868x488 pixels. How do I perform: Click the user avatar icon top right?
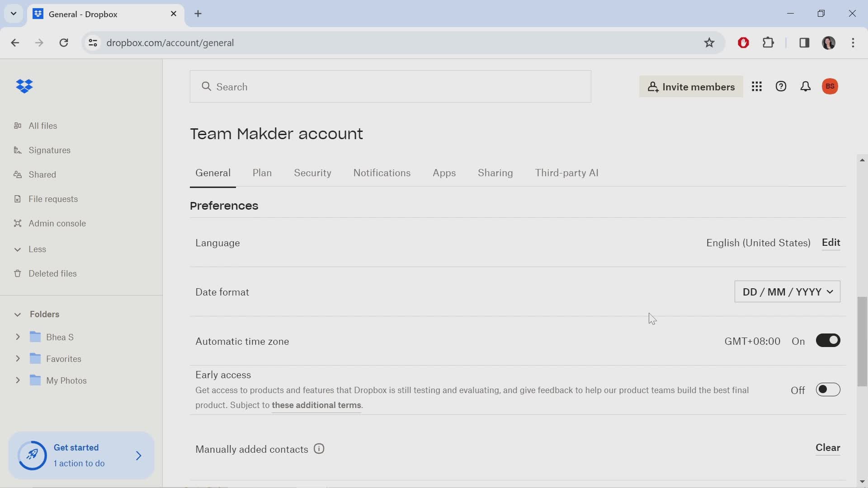(830, 86)
